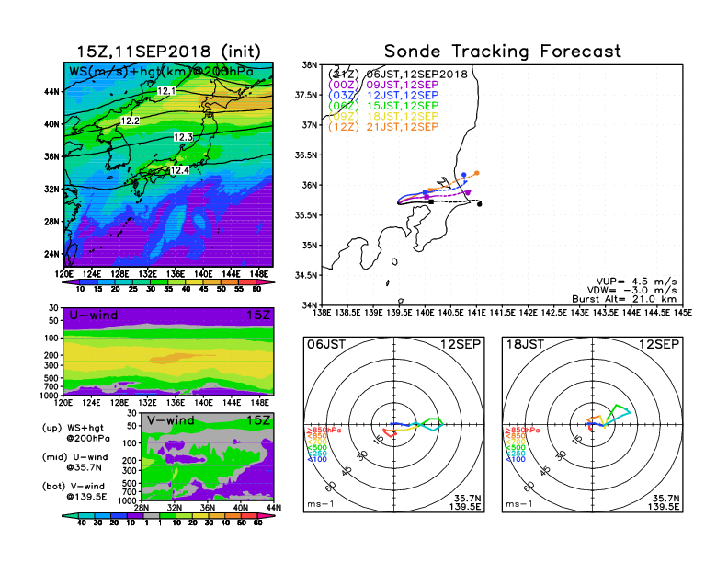The height and width of the screenshot is (563, 728).
Task: Click the 12.4 height contour label
Action: (179, 170)
